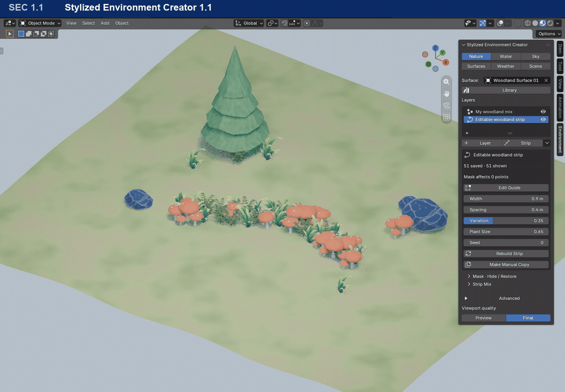Select the tweak select tool icon
The image size is (565, 392).
10,34
